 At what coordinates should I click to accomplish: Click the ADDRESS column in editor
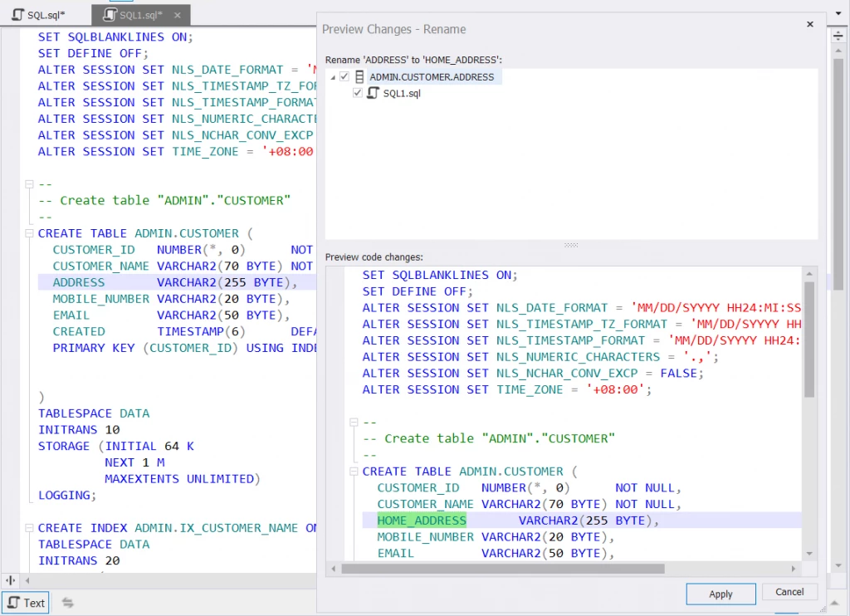coord(79,282)
